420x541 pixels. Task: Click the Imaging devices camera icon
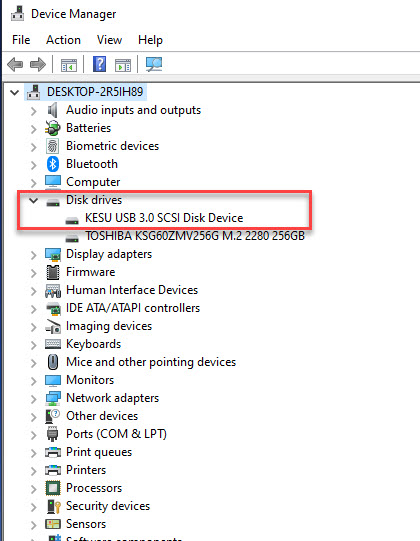pos(53,326)
